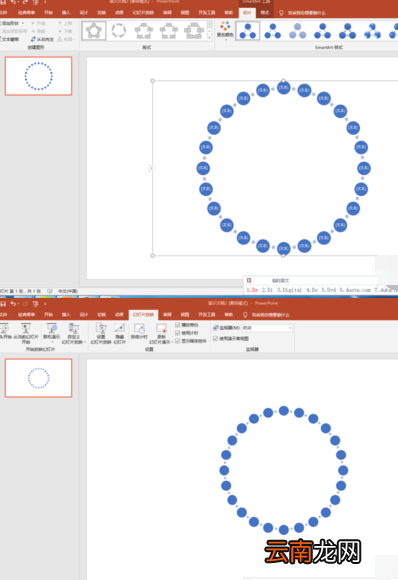Screen dimensions: 398x580
Task: Open SmartArt 格式 tab in upper window
Action: [x=265, y=13]
